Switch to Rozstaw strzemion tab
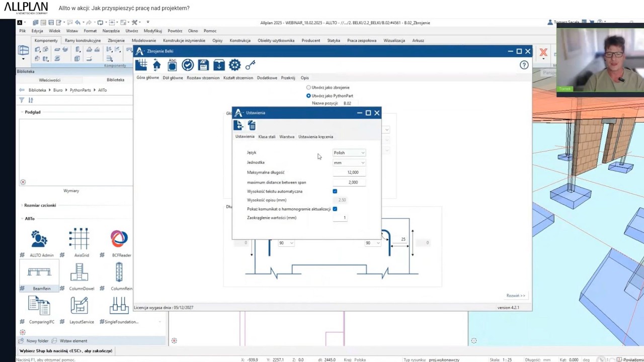 click(203, 78)
